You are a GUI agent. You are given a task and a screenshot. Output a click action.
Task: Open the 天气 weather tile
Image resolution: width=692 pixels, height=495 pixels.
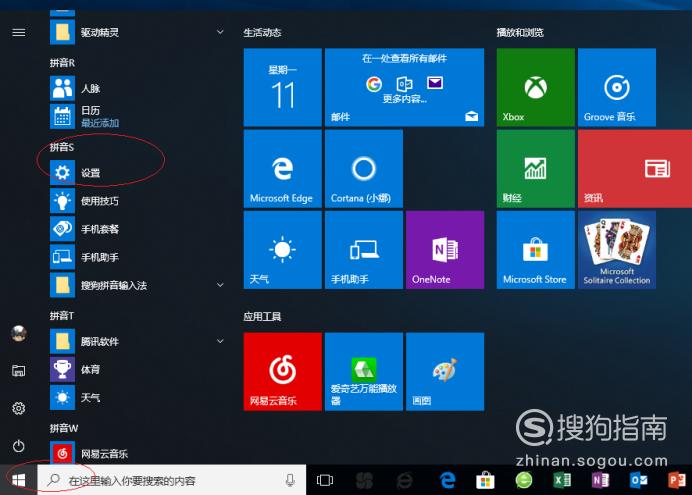[x=282, y=250]
